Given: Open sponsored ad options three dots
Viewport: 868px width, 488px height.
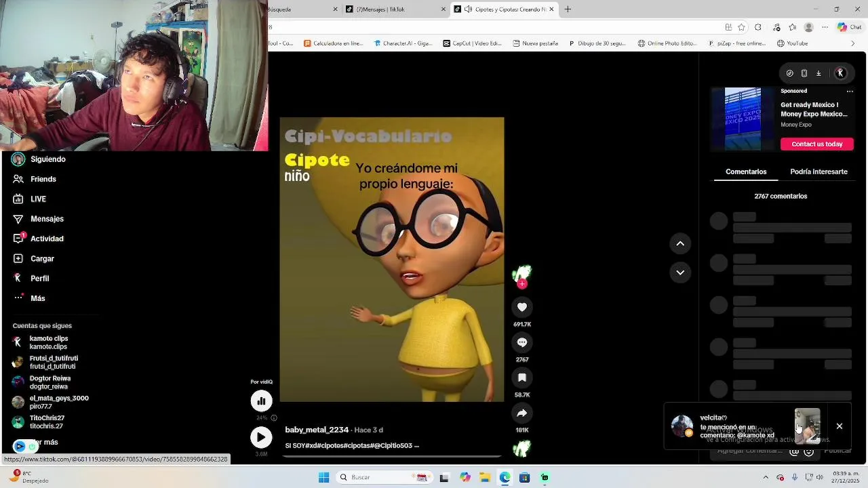Looking at the screenshot, I should [850, 91].
